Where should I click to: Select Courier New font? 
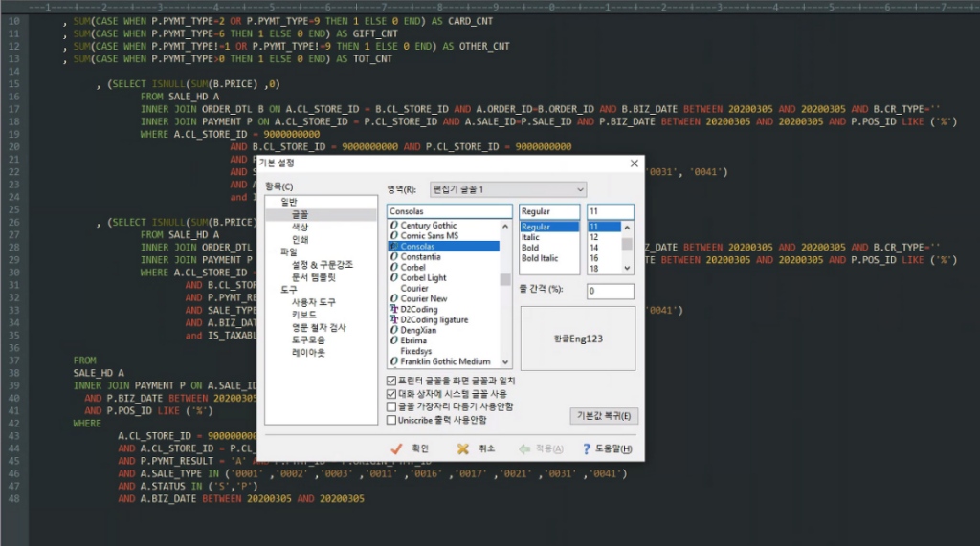coord(424,298)
